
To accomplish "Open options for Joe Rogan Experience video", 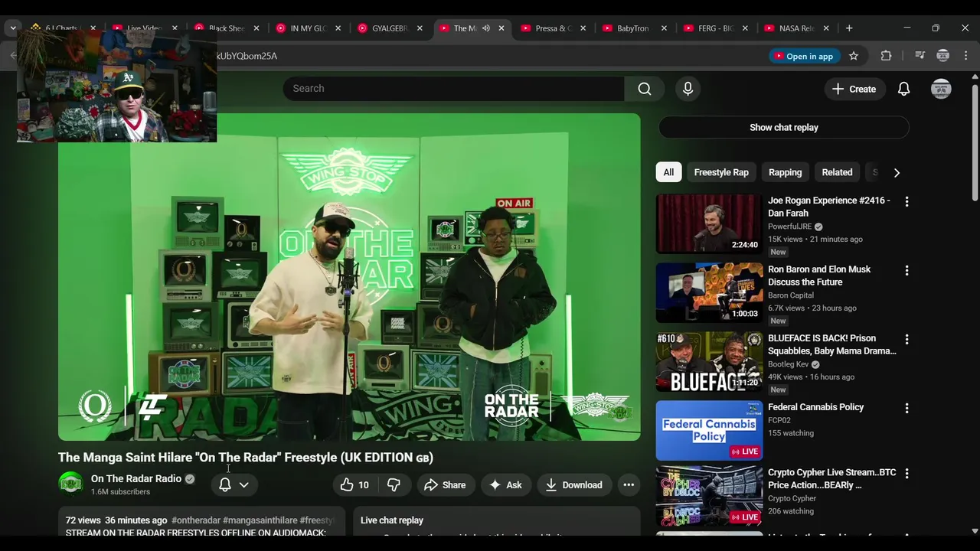I will 906,202.
